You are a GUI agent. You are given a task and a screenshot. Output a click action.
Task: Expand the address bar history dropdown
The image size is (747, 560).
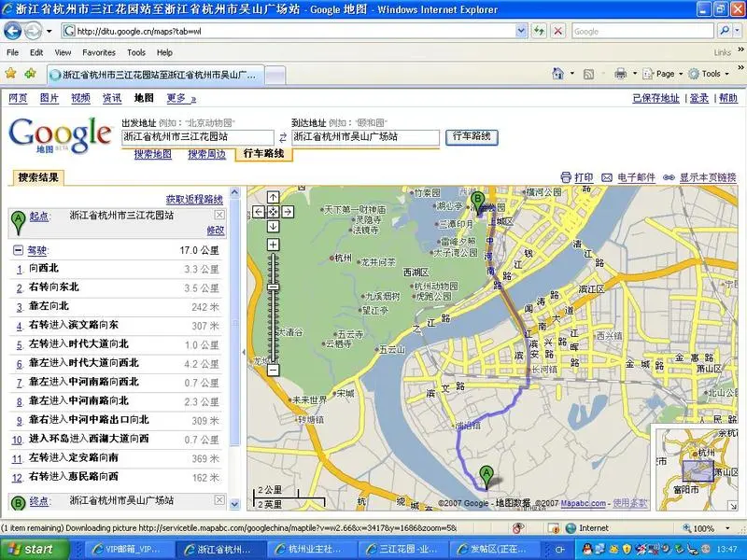521,32
